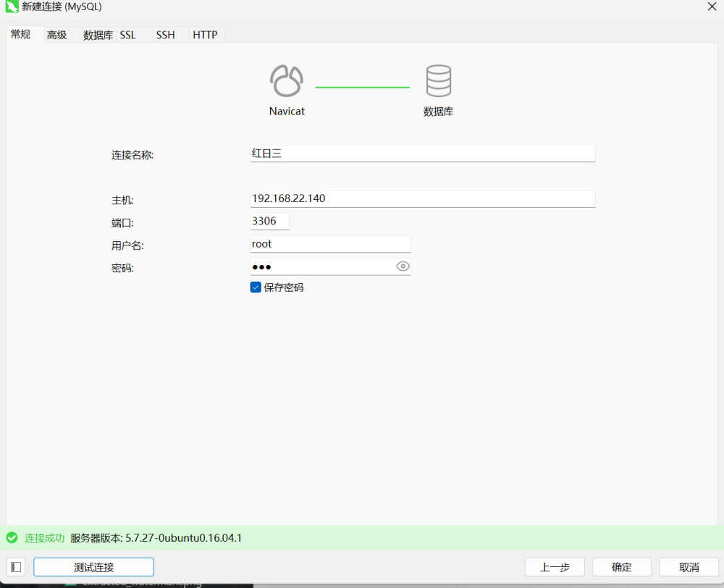The image size is (724, 588).
Task: Click the 上一步 button
Action: coord(555,567)
